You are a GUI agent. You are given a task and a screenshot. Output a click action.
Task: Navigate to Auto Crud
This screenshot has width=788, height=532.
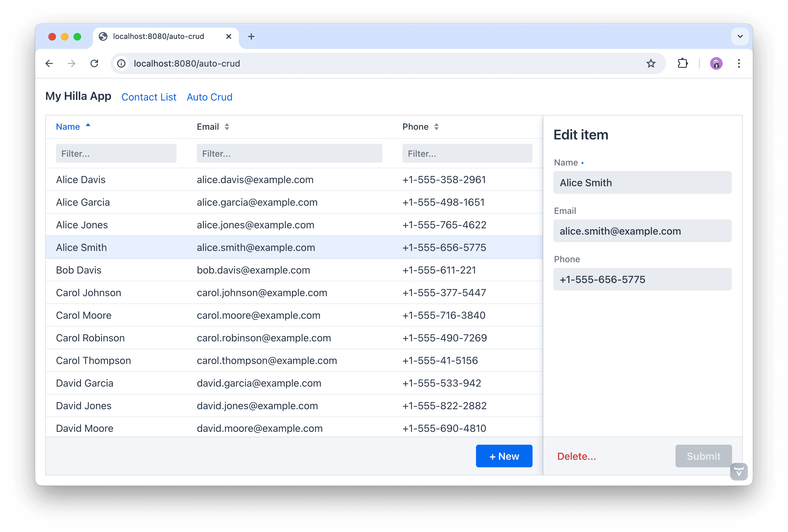click(209, 97)
